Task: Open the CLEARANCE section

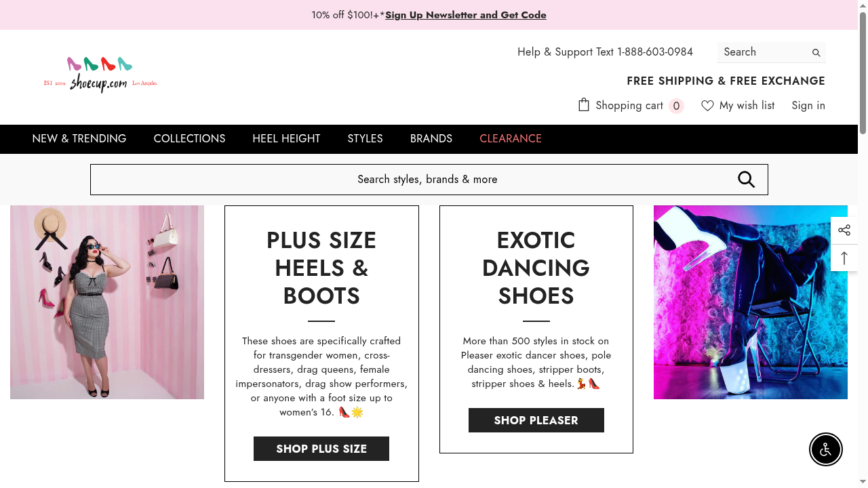Action: 511,138
